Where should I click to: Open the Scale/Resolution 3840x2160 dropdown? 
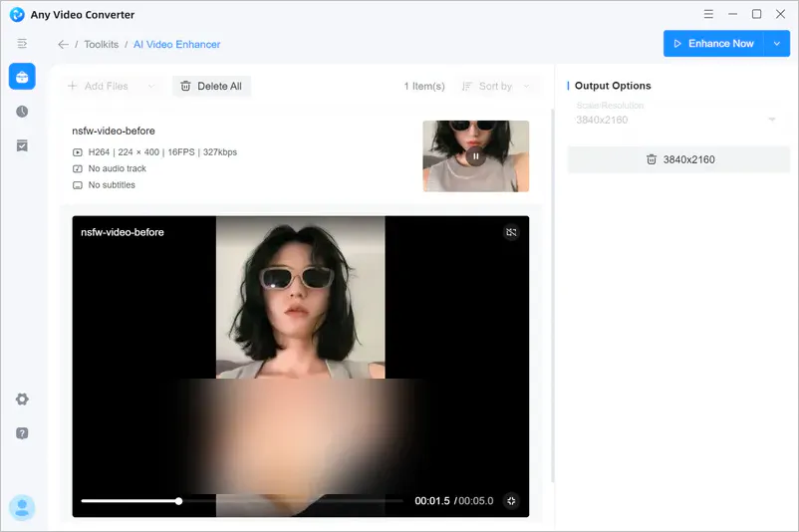pos(675,120)
